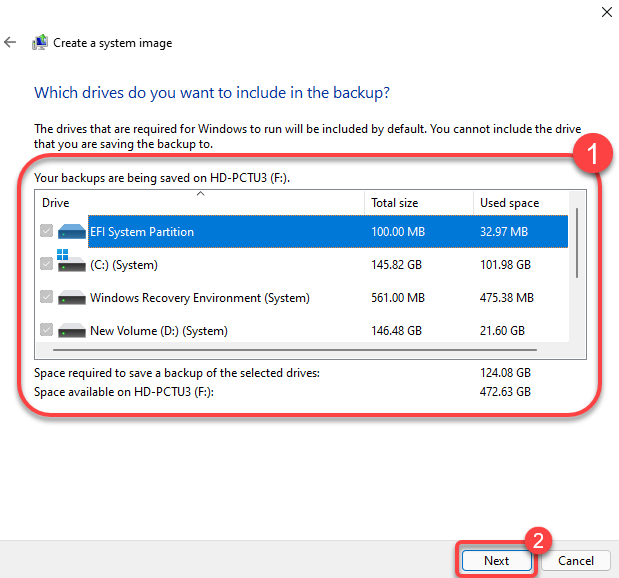Click the 561.00 MB total size value
The image size is (619, 578).
(x=398, y=297)
